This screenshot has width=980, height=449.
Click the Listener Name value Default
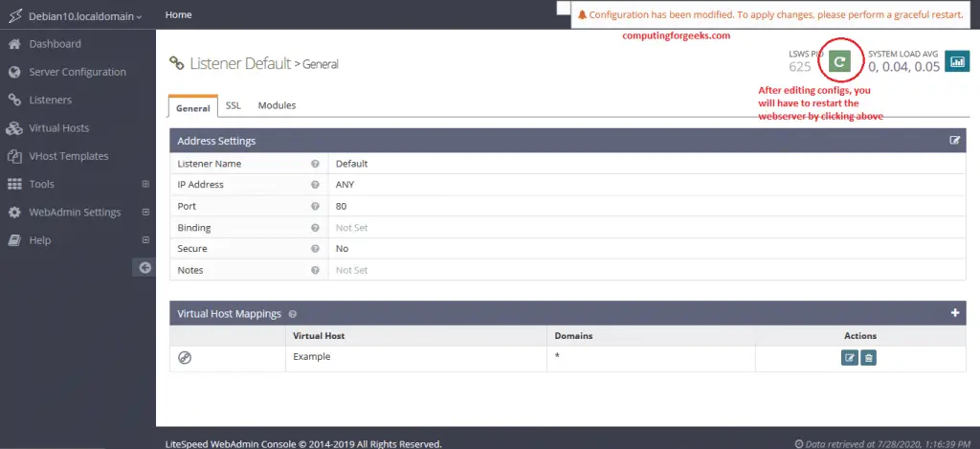click(x=352, y=164)
